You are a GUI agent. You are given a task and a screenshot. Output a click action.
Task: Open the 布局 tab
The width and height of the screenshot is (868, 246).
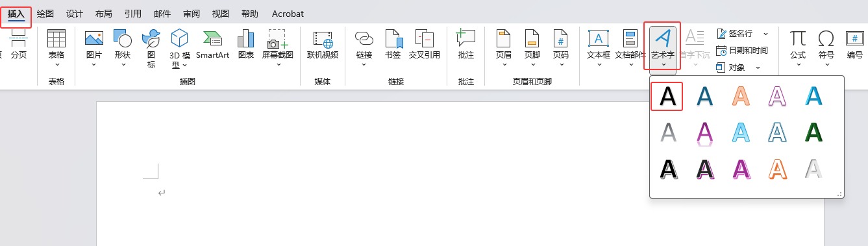click(x=103, y=14)
